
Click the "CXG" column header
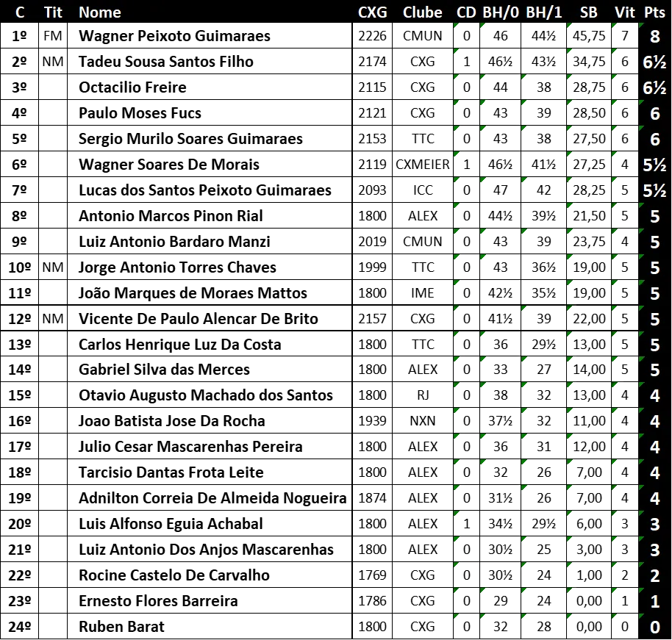[x=372, y=12]
